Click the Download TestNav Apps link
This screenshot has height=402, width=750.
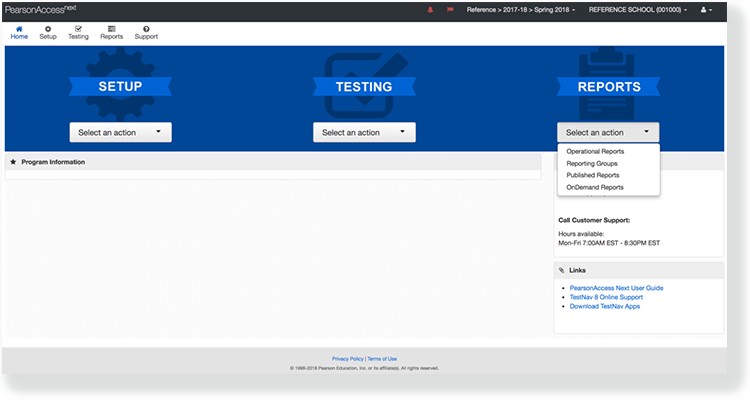click(x=604, y=306)
